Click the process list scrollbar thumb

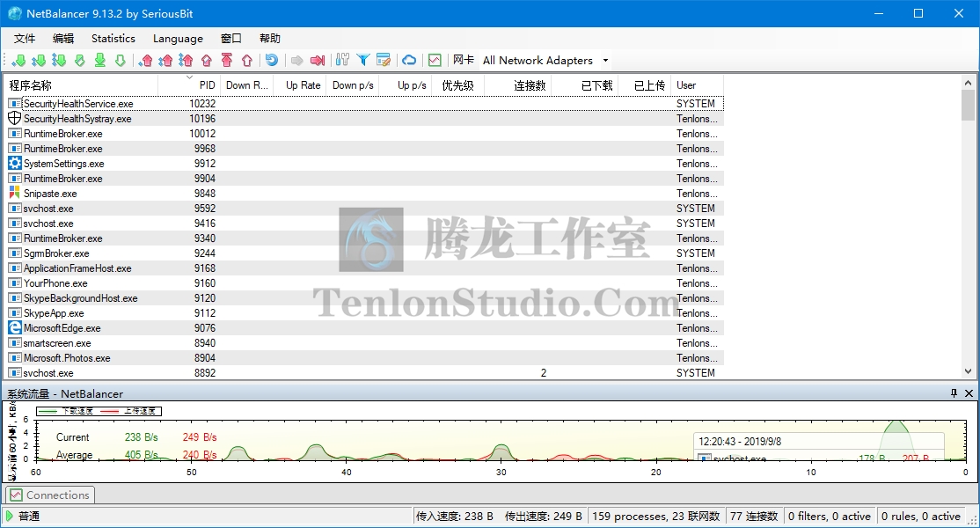point(969,105)
